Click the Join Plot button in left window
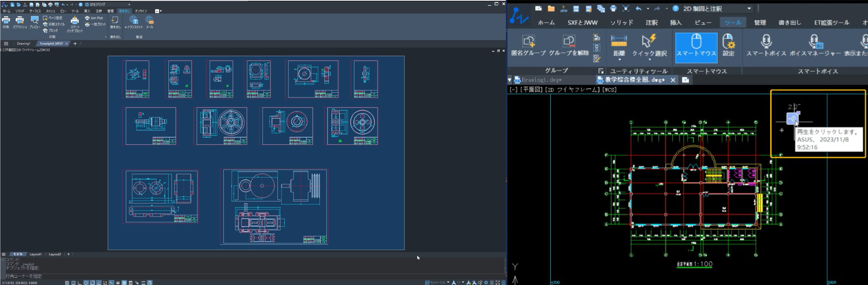Image resolution: width=868 pixels, height=285 pixels. coord(94,18)
